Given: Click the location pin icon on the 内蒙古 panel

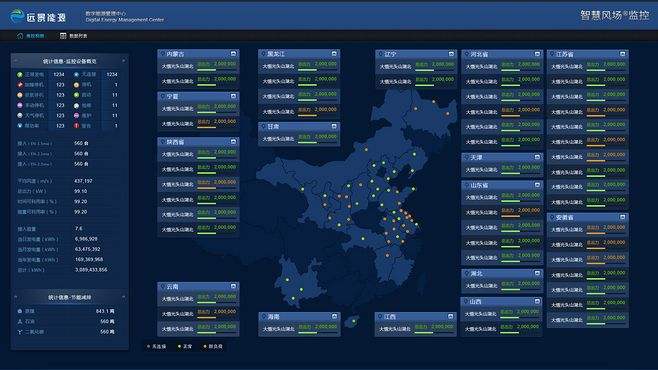Looking at the screenshot, I should [x=163, y=54].
